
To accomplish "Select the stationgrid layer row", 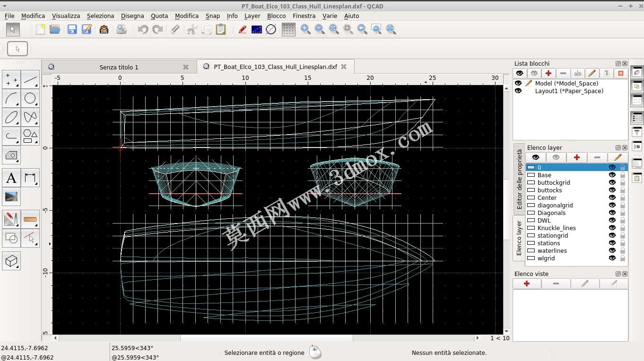I will coord(577,235).
